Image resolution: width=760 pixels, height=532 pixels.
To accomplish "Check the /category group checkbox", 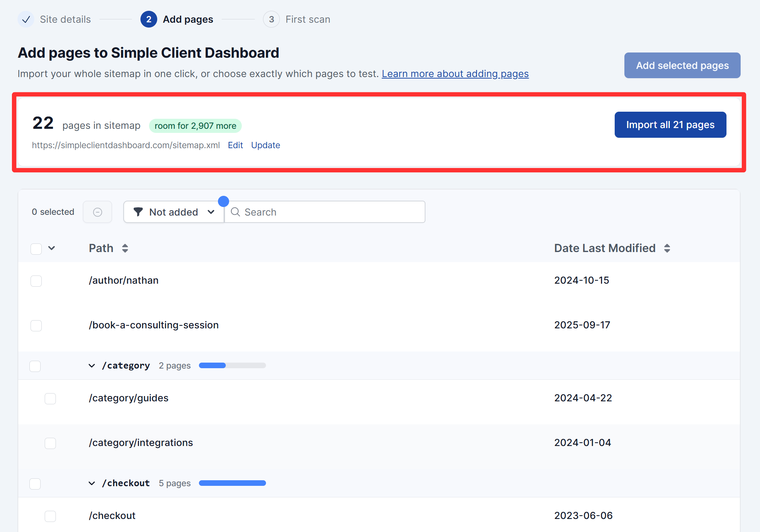I will [x=35, y=366].
